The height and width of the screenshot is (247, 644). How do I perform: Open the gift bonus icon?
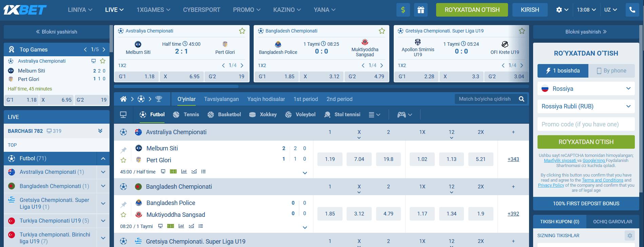pos(421,10)
